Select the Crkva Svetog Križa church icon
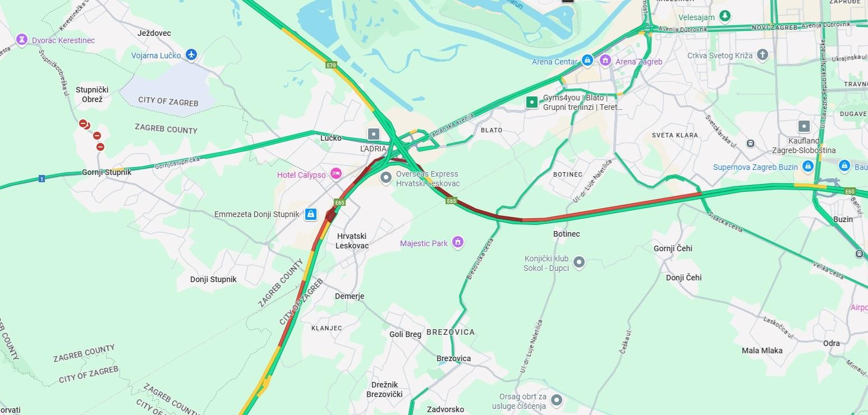 (x=762, y=55)
